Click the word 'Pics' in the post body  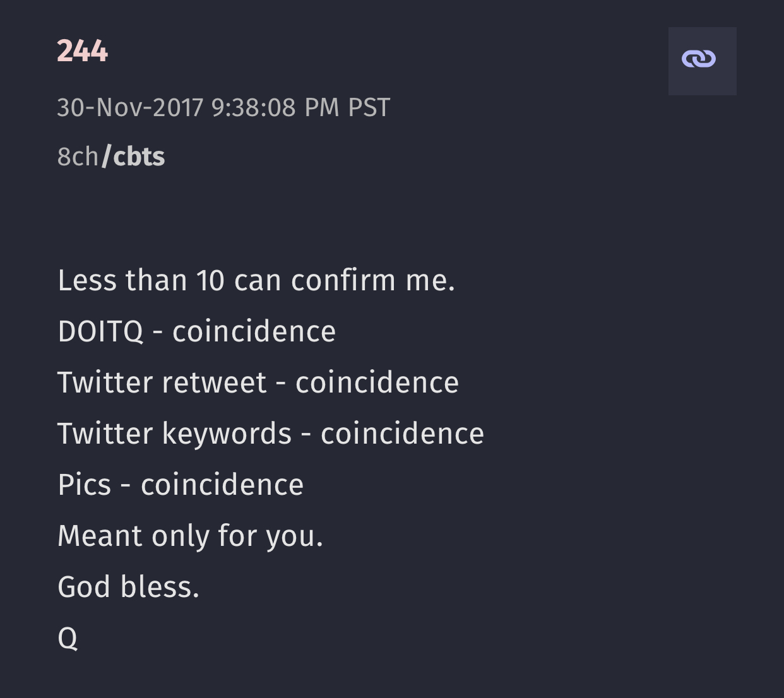84,485
